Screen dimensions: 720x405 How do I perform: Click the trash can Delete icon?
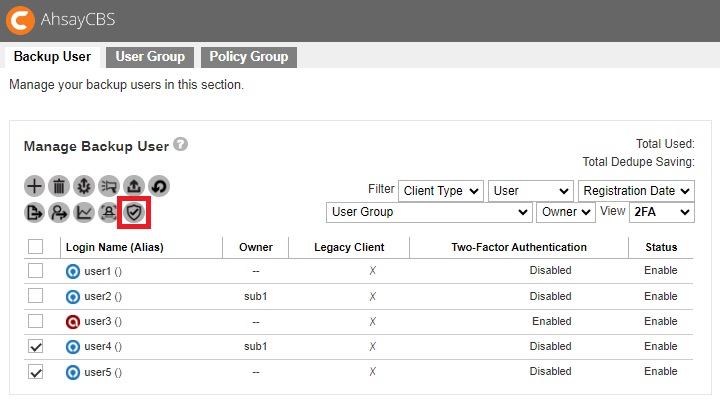(x=59, y=186)
